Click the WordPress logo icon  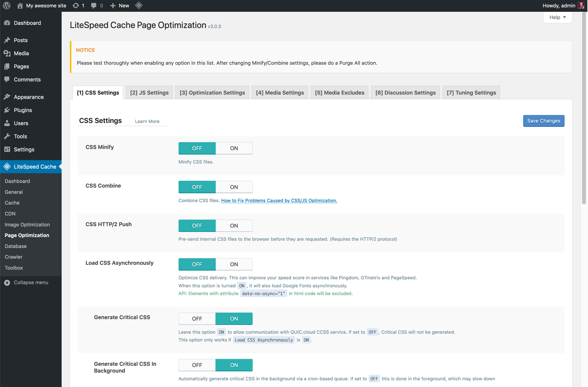[7, 6]
